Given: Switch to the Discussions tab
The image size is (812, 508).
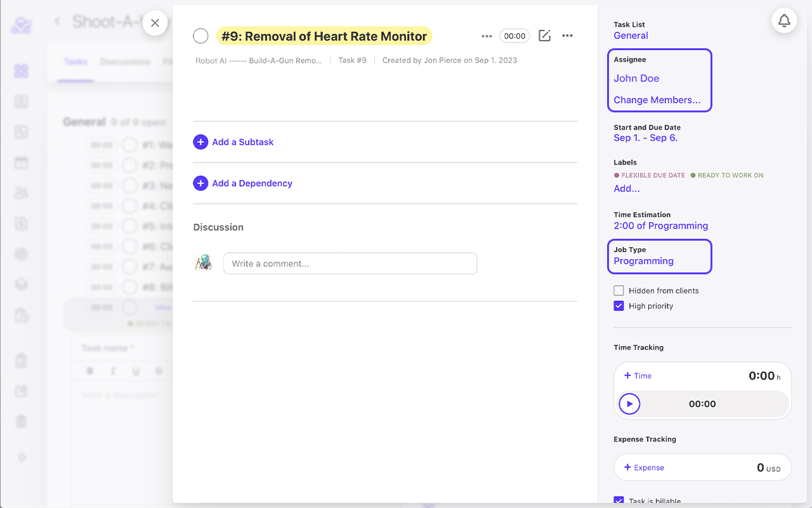Looking at the screenshot, I should (124, 62).
